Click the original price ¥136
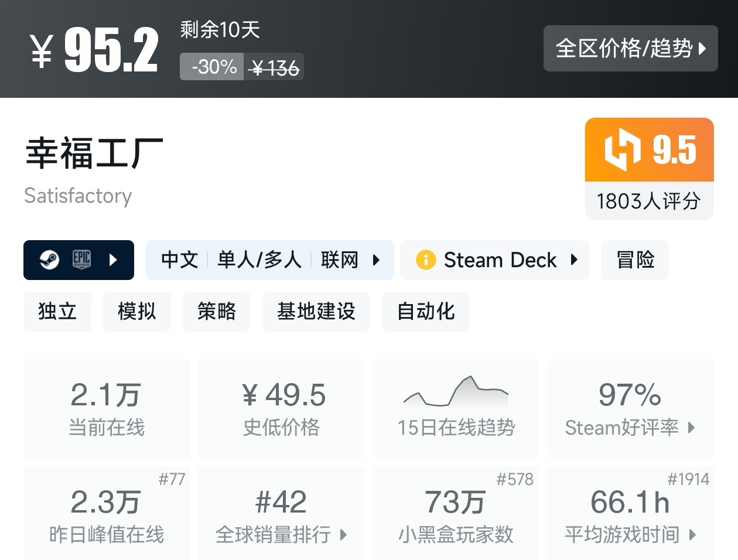 (274, 69)
